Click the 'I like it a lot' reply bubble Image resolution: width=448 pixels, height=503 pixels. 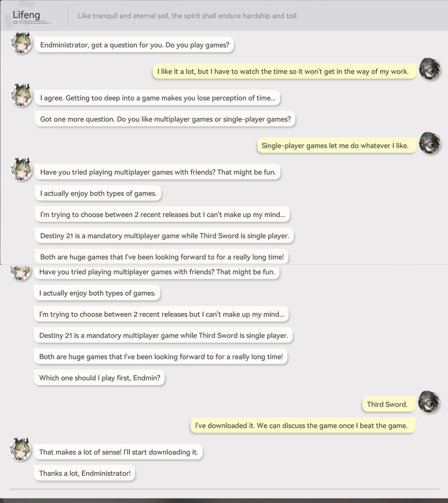coord(283,71)
